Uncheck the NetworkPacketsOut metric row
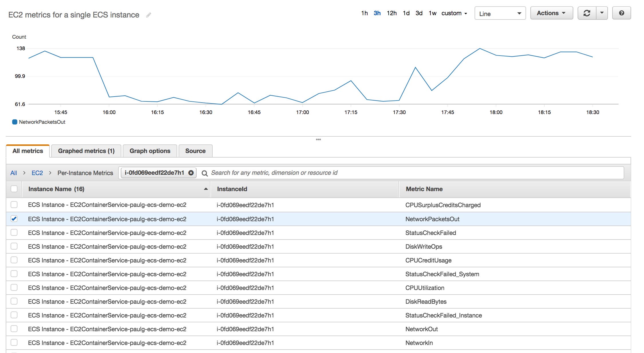644x353 pixels. coord(14,219)
